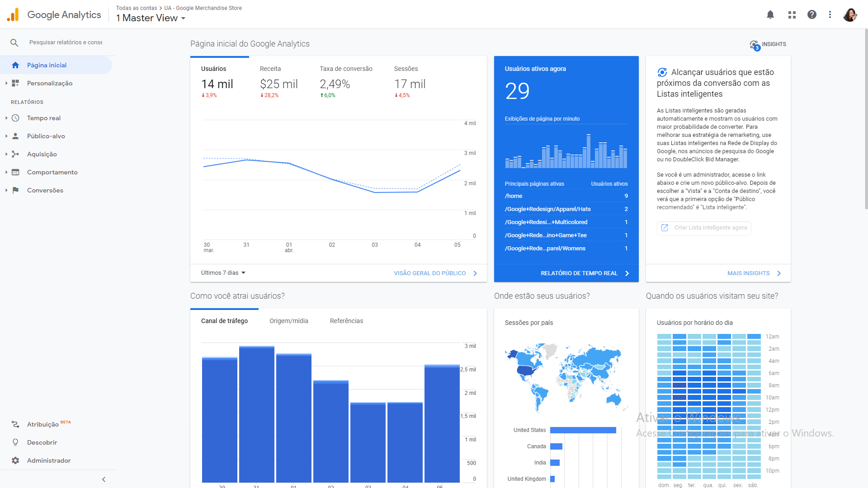The image size is (868, 488).
Task: Switch to the Origem/mídia tab
Action: coord(289,321)
